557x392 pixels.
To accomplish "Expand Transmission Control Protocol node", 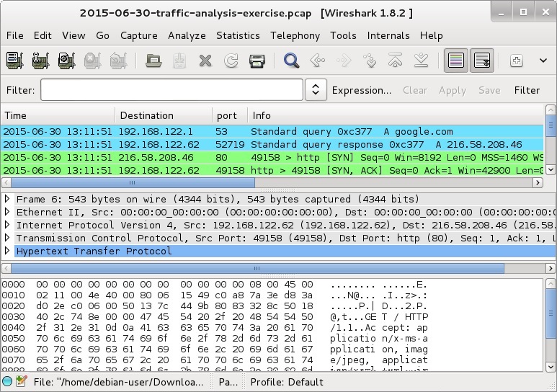I will tap(6, 238).
